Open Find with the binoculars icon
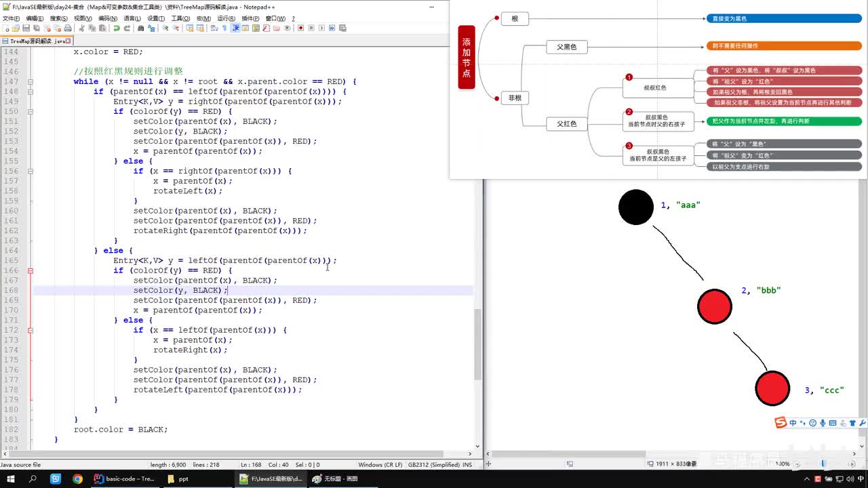This screenshot has height=488, width=868. (140, 28)
